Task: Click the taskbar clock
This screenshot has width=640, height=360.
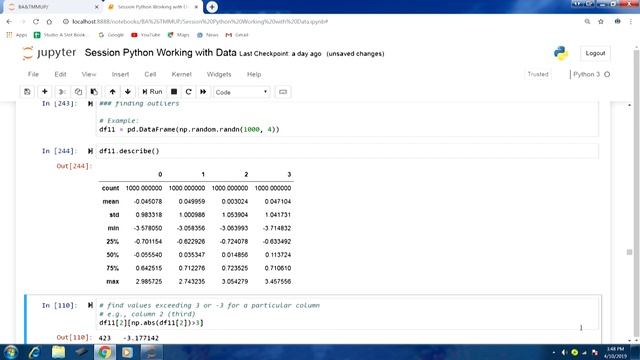Action: coord(616,352)
